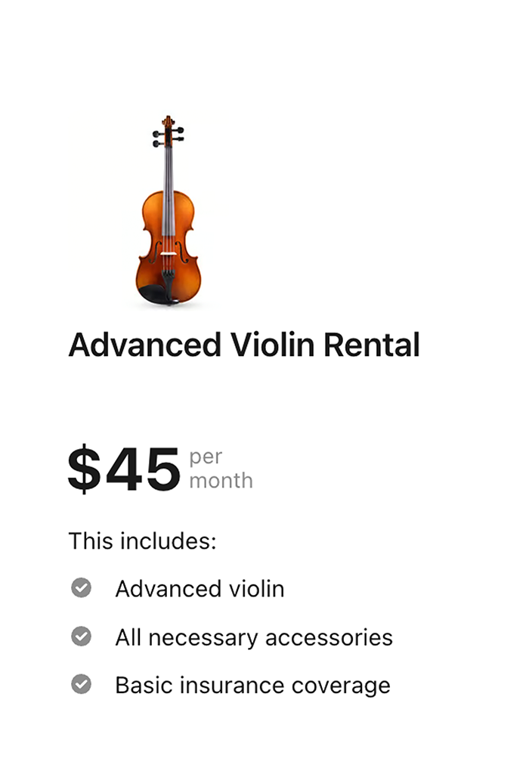Click the $45 price amount
Image resolution: width=532 pixels, height=765 pixels.
tap(125, 469)
